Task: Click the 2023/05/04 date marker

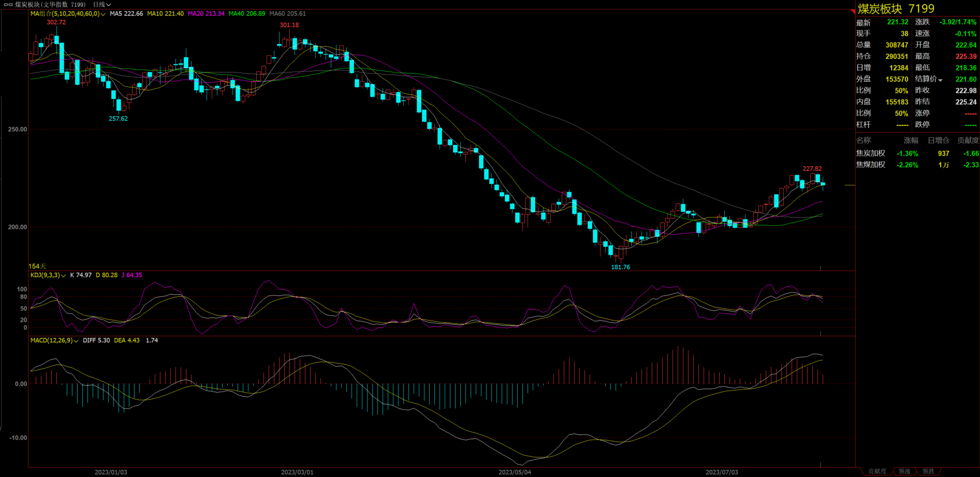Action: (x=515, y=472)
